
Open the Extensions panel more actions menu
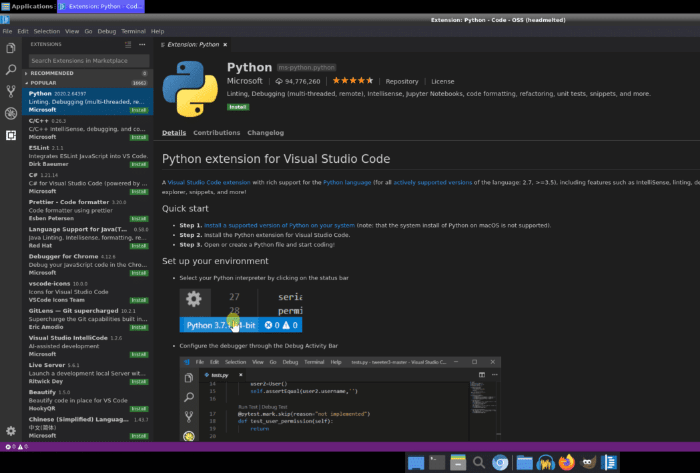(x=142, y=44)
